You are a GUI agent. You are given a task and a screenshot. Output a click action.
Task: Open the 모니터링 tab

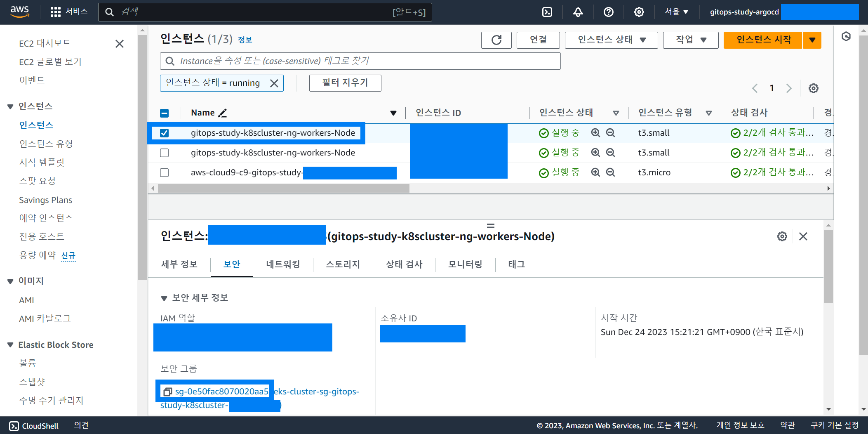pos(466,264)
